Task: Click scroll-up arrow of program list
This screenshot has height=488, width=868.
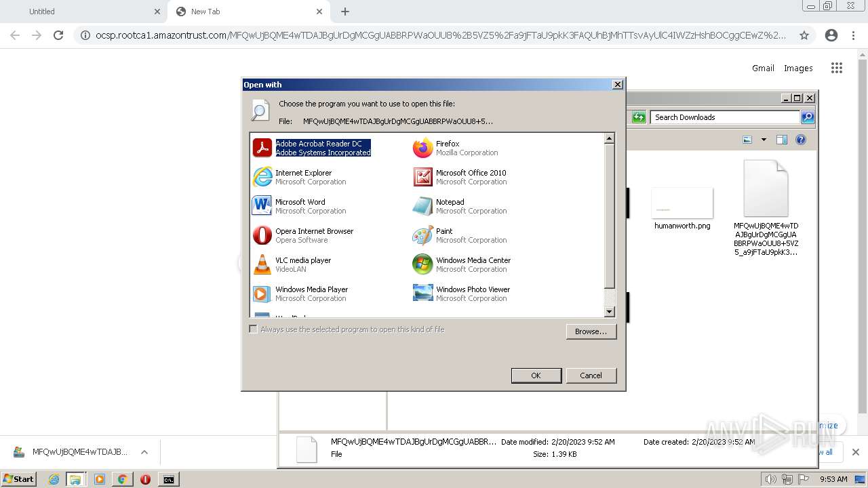Action: coord(609,138)
